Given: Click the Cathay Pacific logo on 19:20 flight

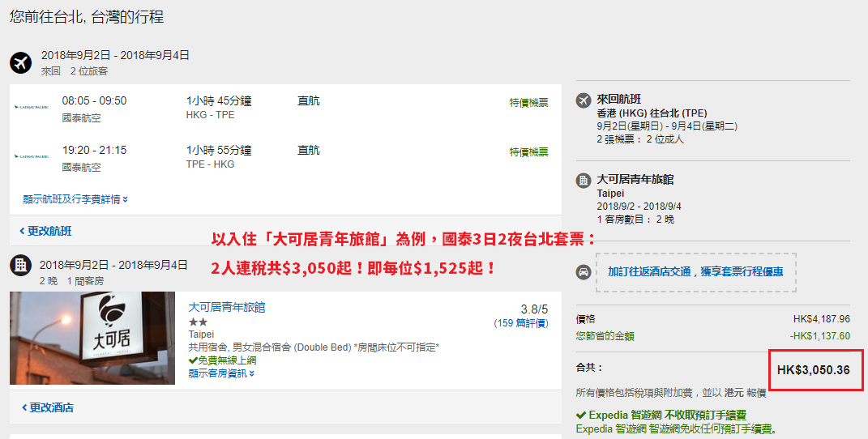Looking at the screenshot, I should 32,156.
